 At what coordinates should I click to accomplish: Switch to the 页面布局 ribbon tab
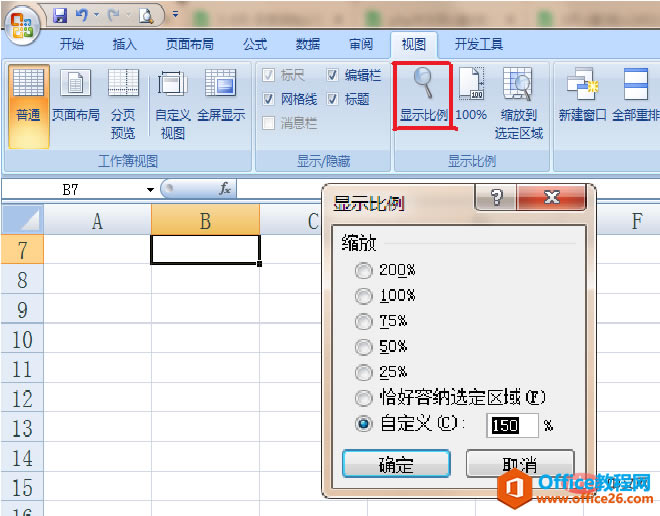[x=189, y=44]
